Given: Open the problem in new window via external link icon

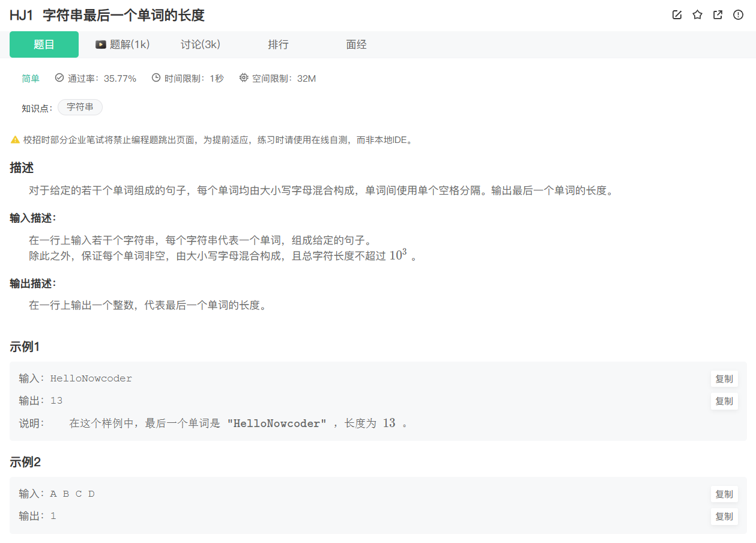Looking at the screenshot, I should pos(718,14).
